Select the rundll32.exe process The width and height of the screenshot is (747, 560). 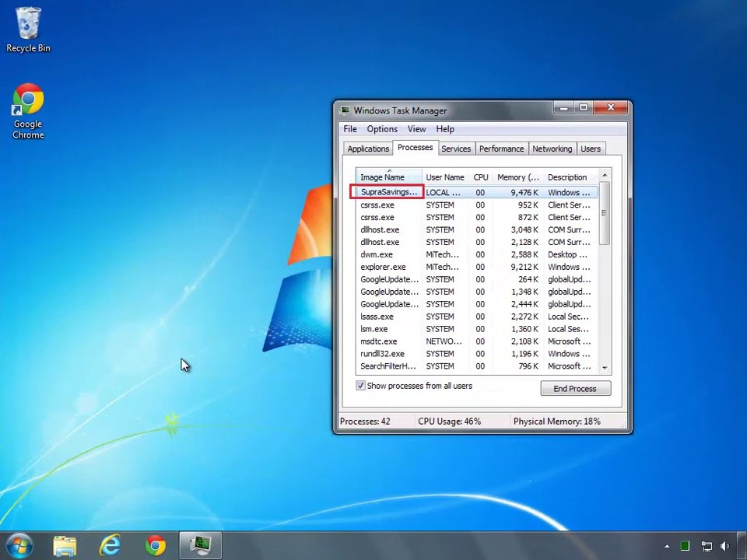(x=477, y=353)
